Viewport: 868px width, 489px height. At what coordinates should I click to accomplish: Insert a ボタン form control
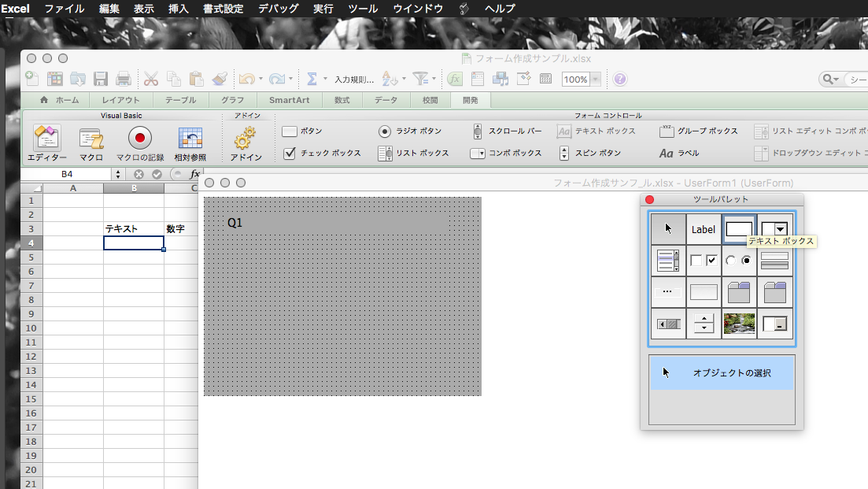(x=302, y=132)
